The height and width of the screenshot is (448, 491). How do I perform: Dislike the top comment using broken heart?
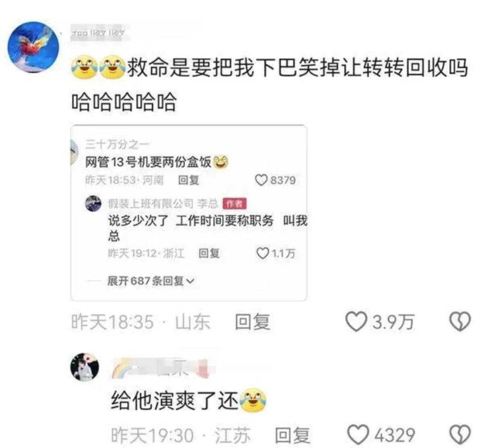460,322
